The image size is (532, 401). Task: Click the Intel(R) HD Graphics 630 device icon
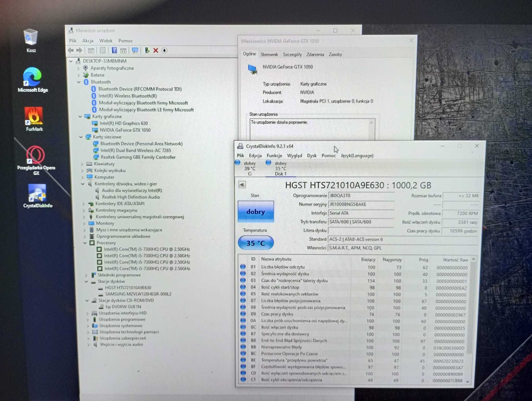point(95,123)
